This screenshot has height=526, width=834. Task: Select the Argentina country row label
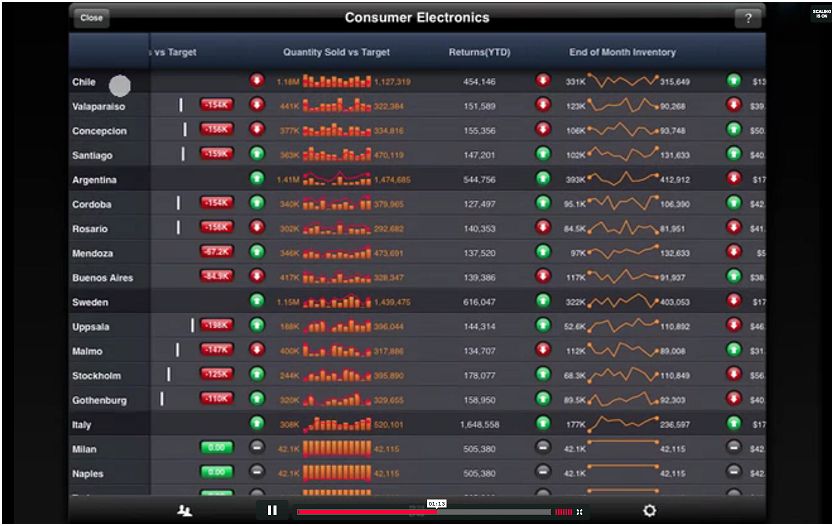[94, 180]
